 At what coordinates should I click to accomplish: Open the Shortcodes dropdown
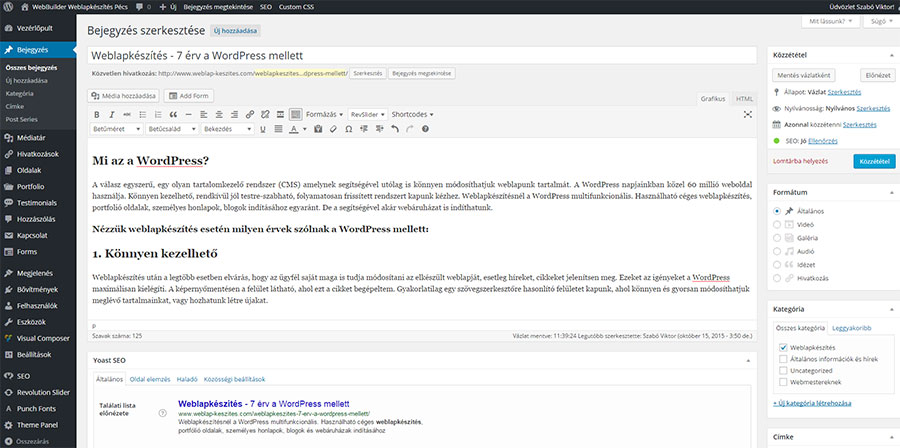412,114
